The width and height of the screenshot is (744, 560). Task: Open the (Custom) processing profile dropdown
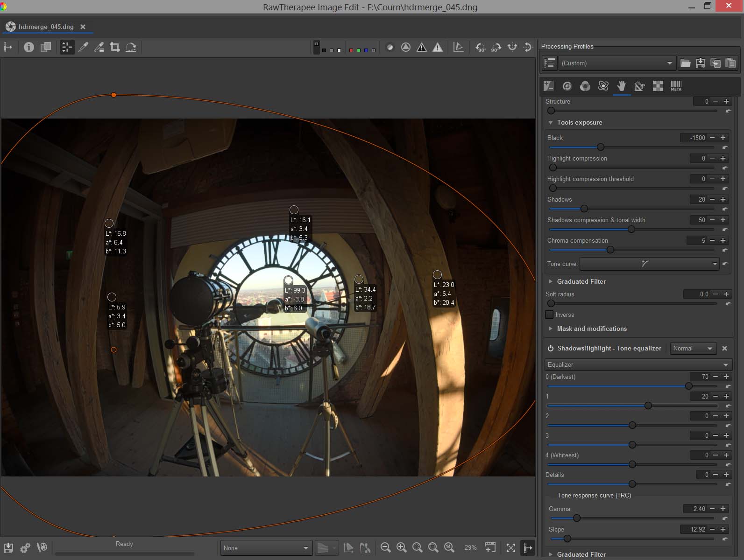pos(616,63)
